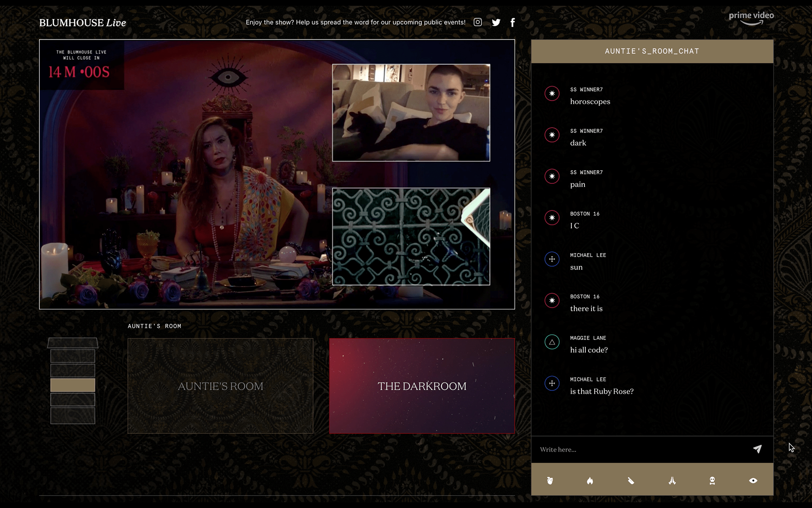Screen dimensions: 812x508
Task: Click the 'dark' chat message
Action: pos(578,143)
